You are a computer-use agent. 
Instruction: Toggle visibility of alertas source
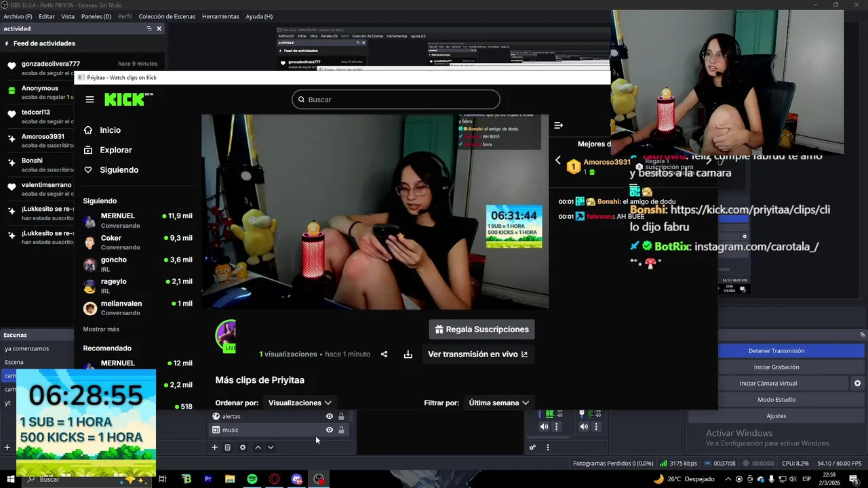[330, 416]
